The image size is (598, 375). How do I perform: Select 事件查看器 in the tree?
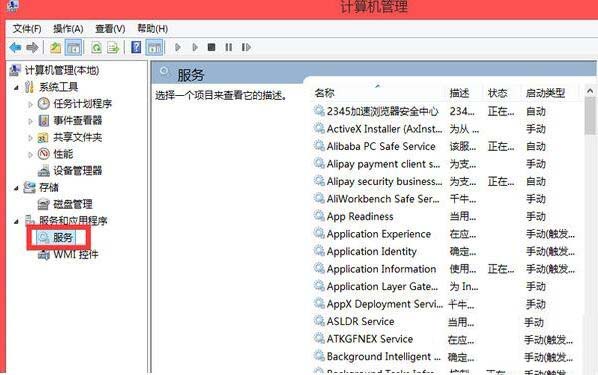(78, 121)
